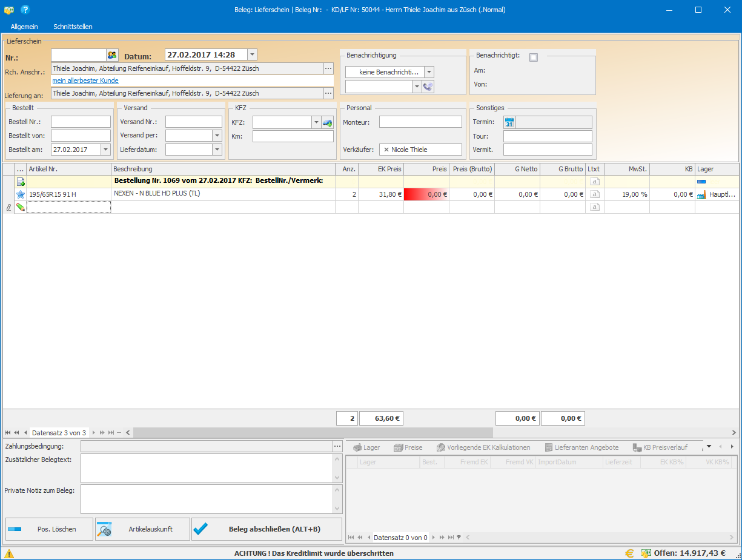Click the 19,00 % MwSt. cell
This screenshot has width=742, height=560.
[627, 194]
